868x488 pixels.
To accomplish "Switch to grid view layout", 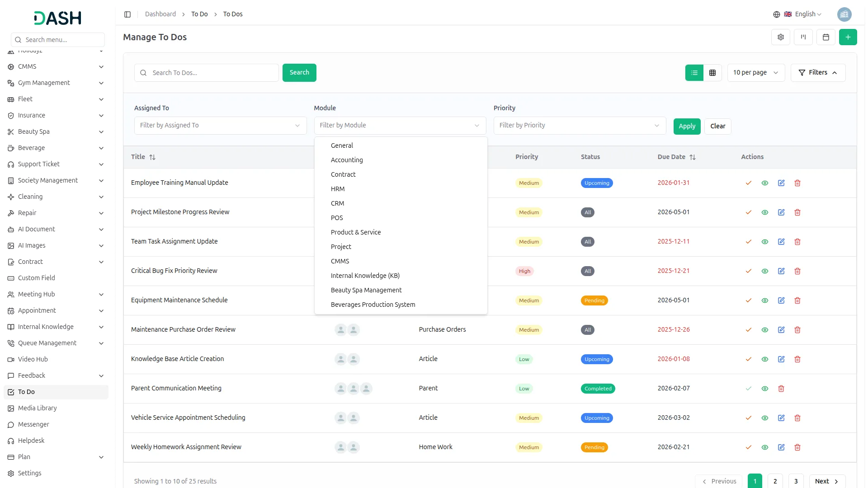I will tap(712, 73).
